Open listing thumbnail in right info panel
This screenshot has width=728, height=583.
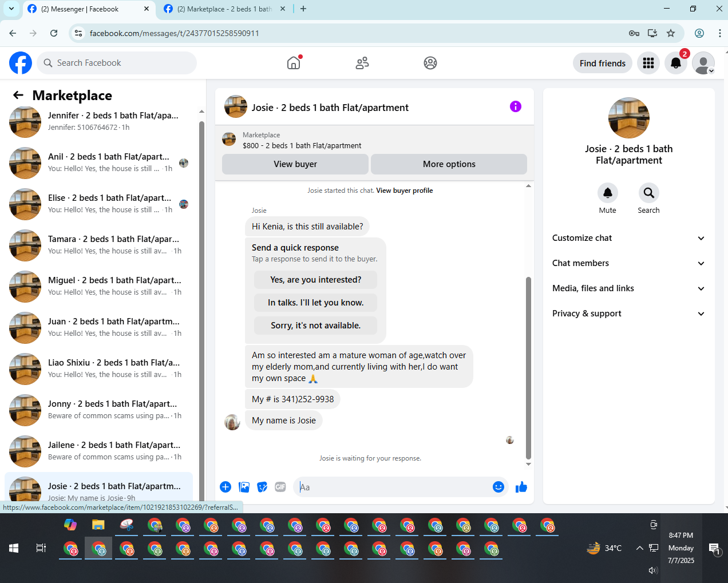629,118
